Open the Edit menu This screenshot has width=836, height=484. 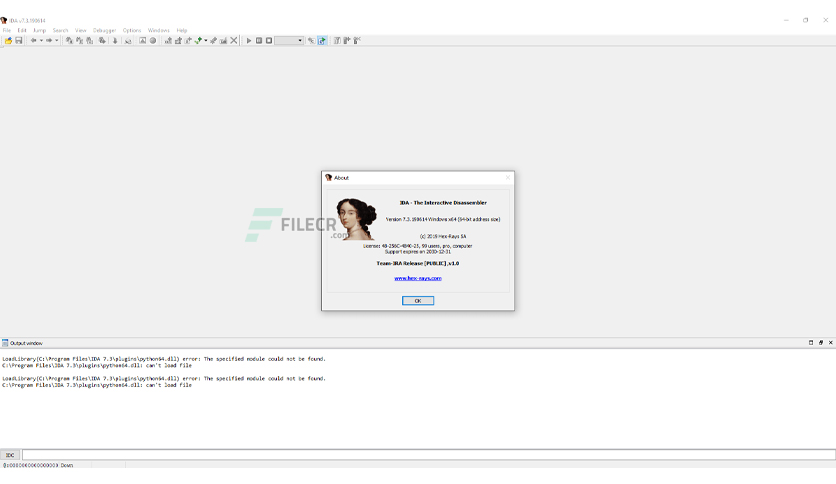coord(22,30)
